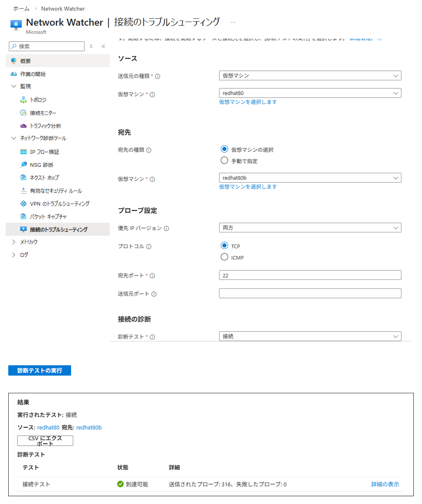This screenshot has height=504, width=422.
Task: Open the source 仮想マシン redhat80 dropdown
Action: coord(310,93)
